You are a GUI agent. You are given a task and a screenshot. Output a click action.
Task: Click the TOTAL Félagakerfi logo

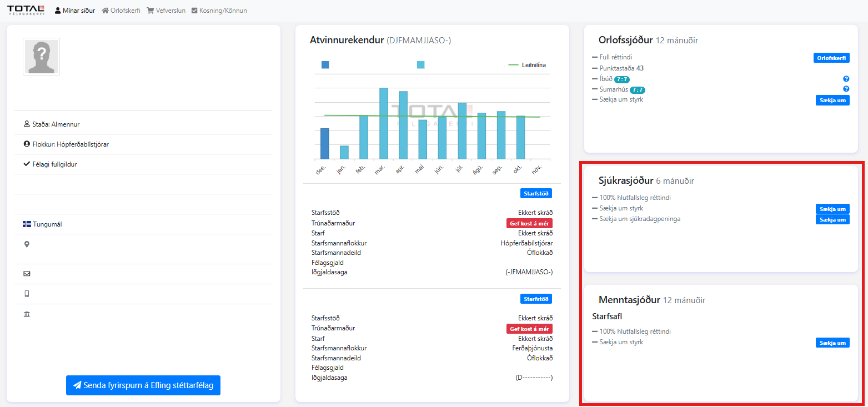tap(25, 10)
